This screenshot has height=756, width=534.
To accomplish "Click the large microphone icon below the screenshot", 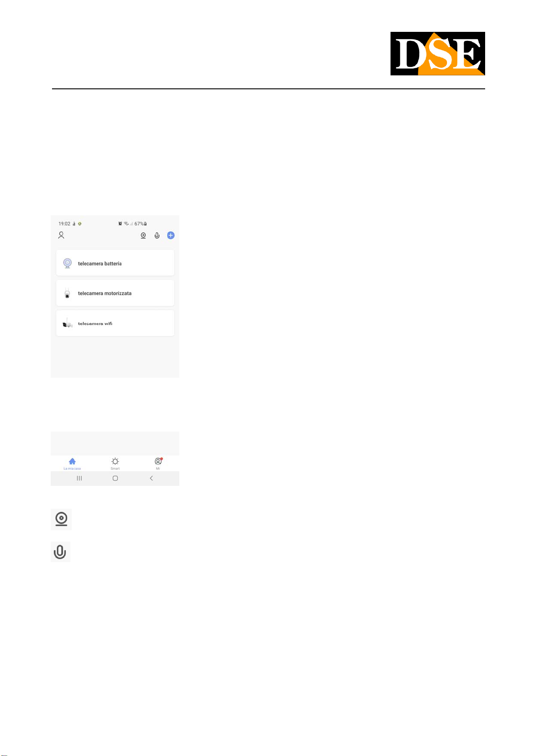I will 60,552.
